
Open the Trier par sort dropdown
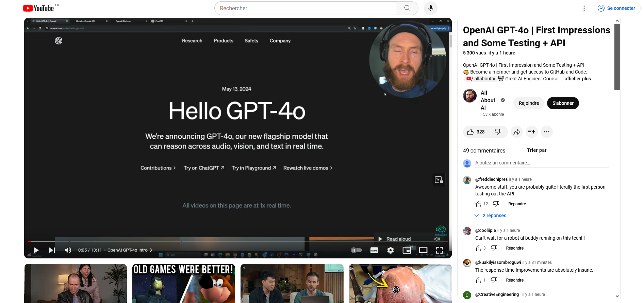532,150
